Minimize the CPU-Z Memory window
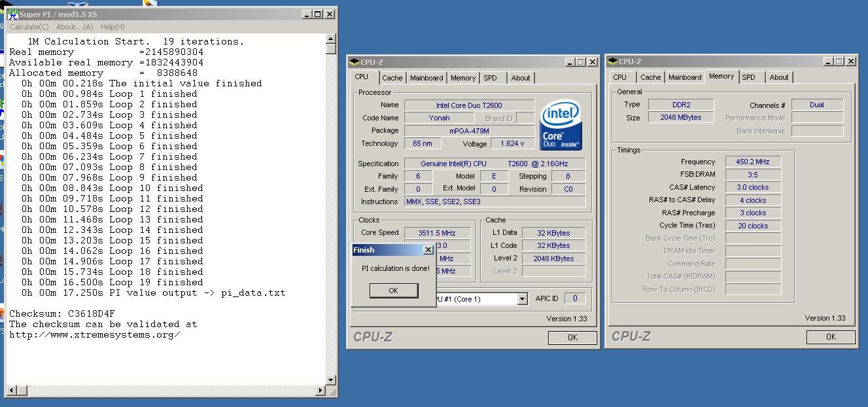The image size is (868, 407). click(827, 62)
